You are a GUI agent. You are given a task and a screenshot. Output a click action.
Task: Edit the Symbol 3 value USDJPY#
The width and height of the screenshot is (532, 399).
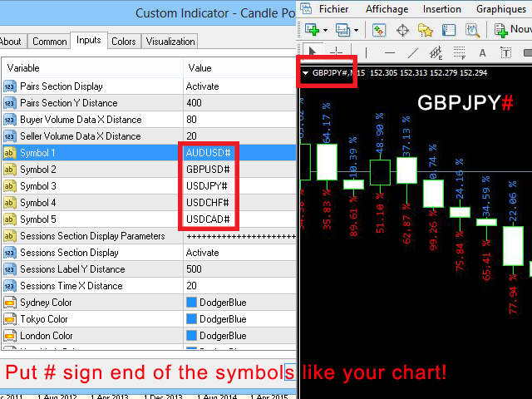coord(207,186)
